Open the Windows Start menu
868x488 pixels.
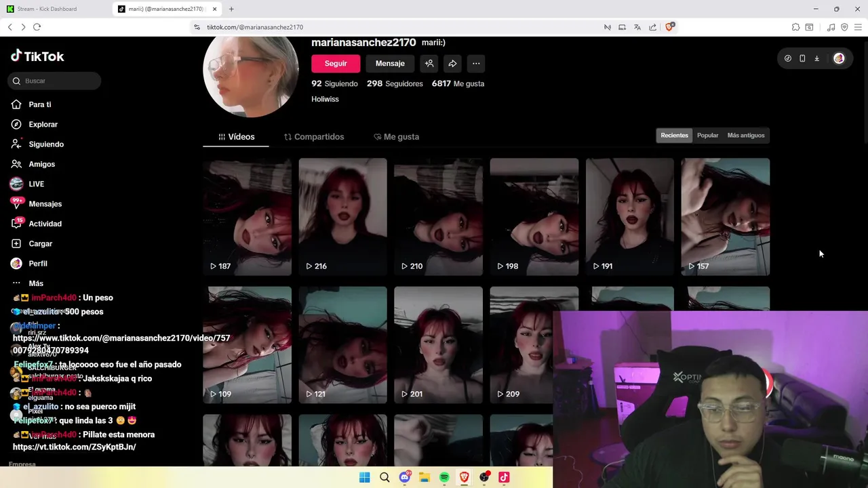click(364, 477)
